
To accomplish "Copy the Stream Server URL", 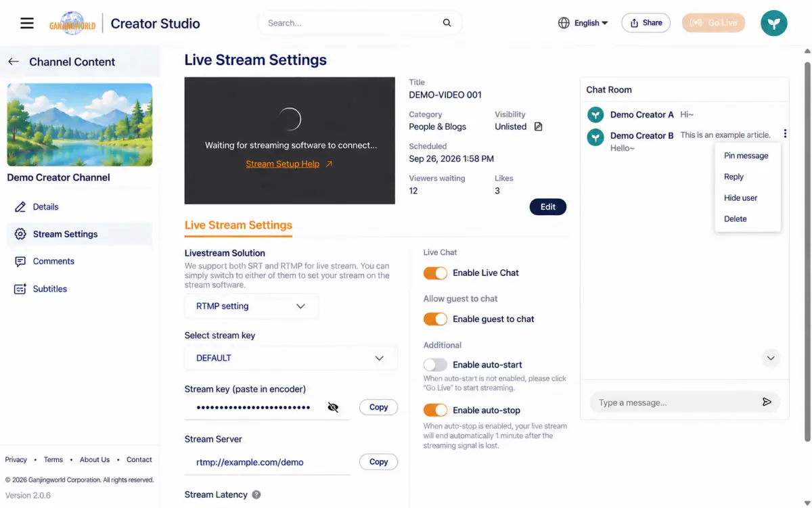I will tap(378, 462).
